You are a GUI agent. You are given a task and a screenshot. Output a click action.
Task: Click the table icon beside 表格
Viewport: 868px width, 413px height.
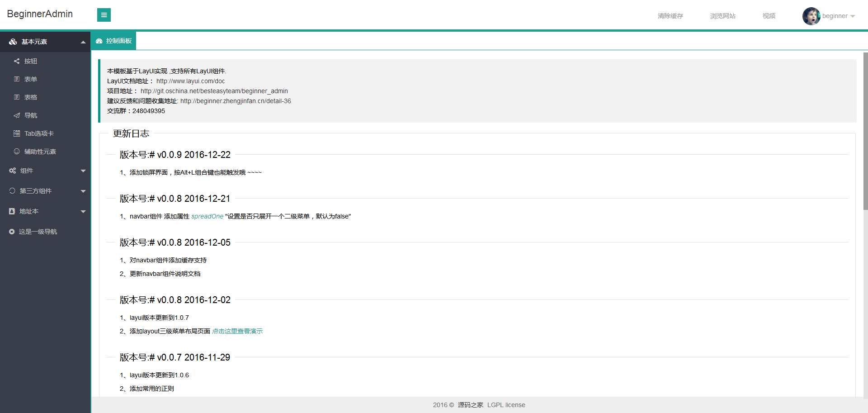(17, 97)
